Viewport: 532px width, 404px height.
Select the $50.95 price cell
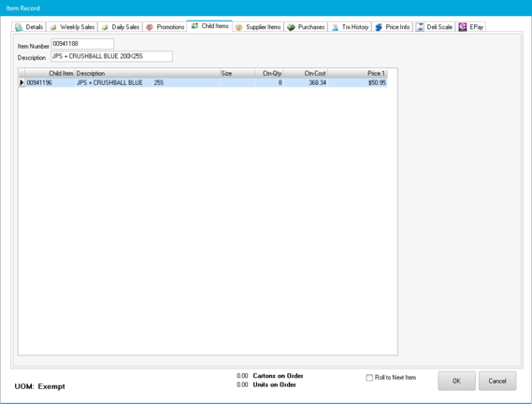(357, 82)
